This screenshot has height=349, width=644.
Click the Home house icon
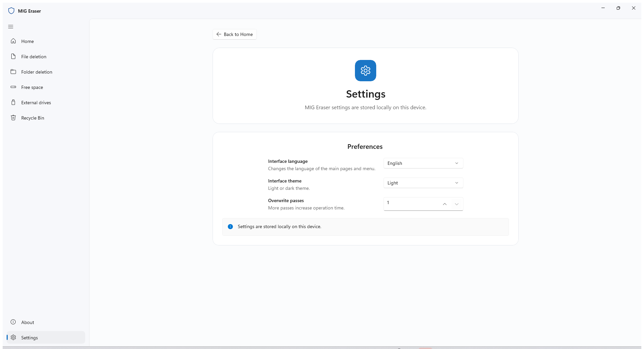[x=13, y=41]
